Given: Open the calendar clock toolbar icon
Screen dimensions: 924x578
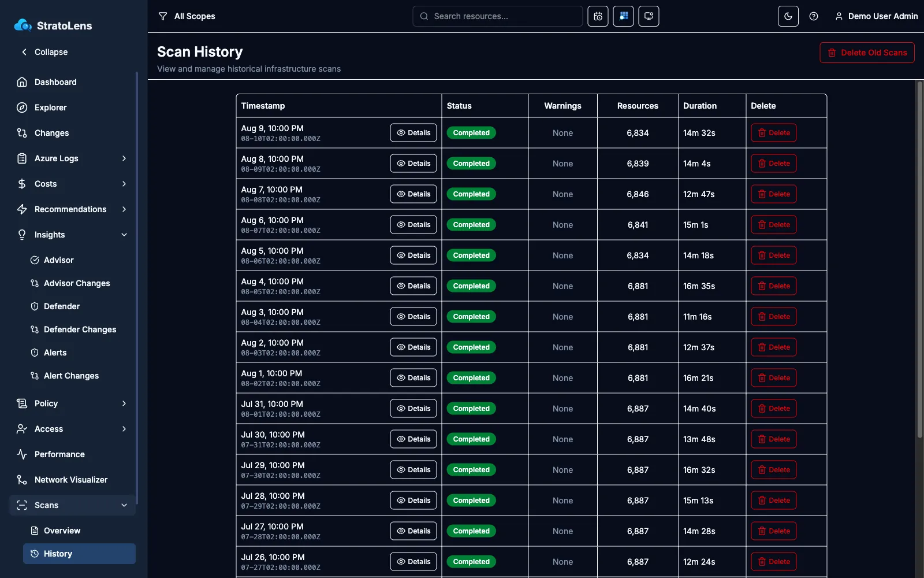Looking at the screenshot, I should pos(598,16).
